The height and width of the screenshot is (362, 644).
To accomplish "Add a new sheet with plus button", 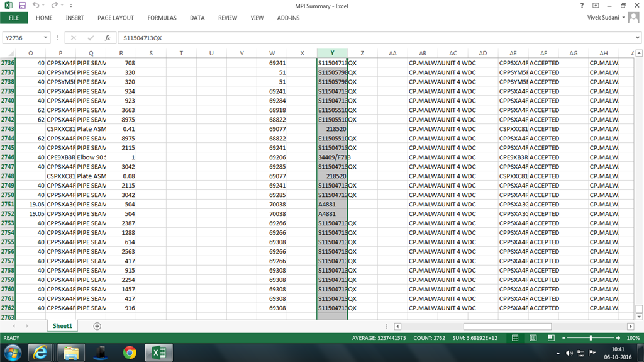I will [97, 326].
